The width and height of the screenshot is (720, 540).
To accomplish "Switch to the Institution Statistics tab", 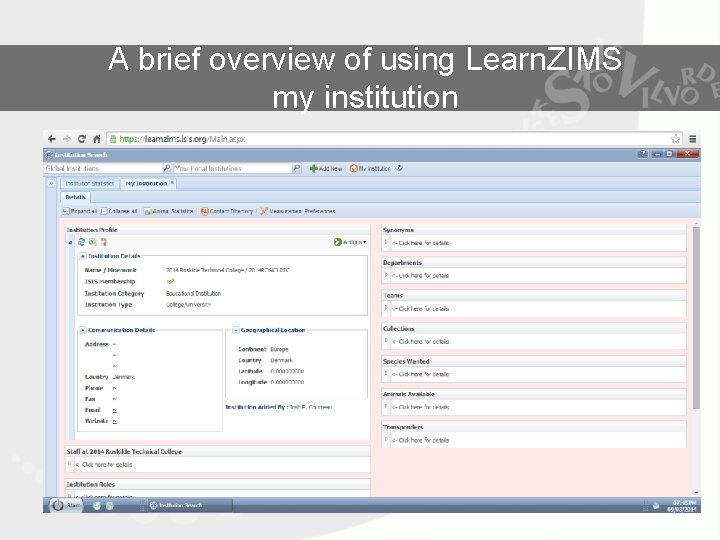I will coord(89,184).
